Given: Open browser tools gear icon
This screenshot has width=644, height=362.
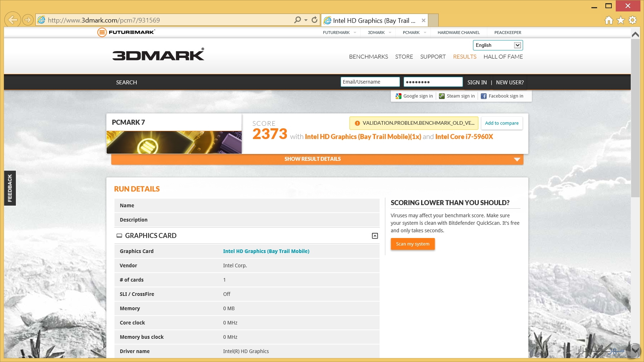Looking at the screenshot, I should (x=633, y=20).
